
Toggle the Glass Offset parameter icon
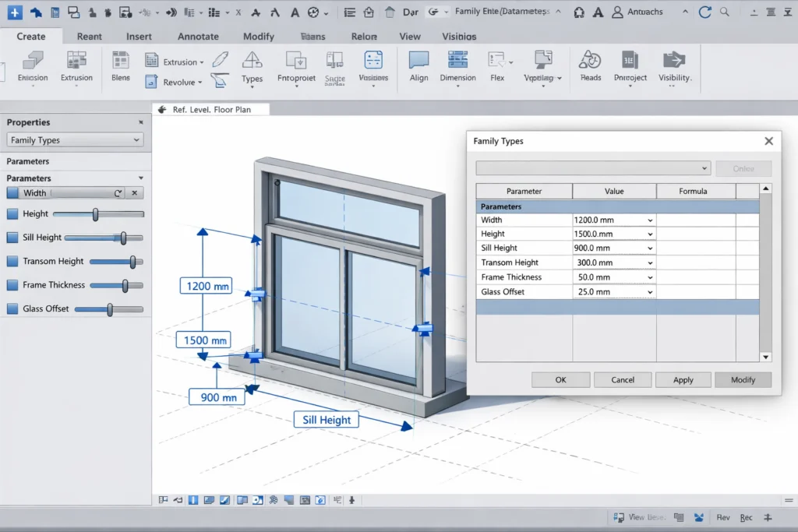coord(11,308)
